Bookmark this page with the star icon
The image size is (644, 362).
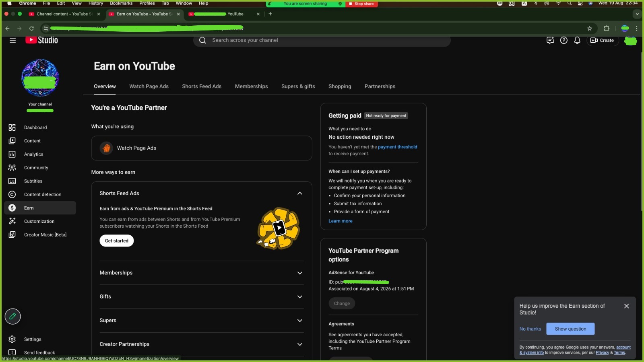coord(590,29)
